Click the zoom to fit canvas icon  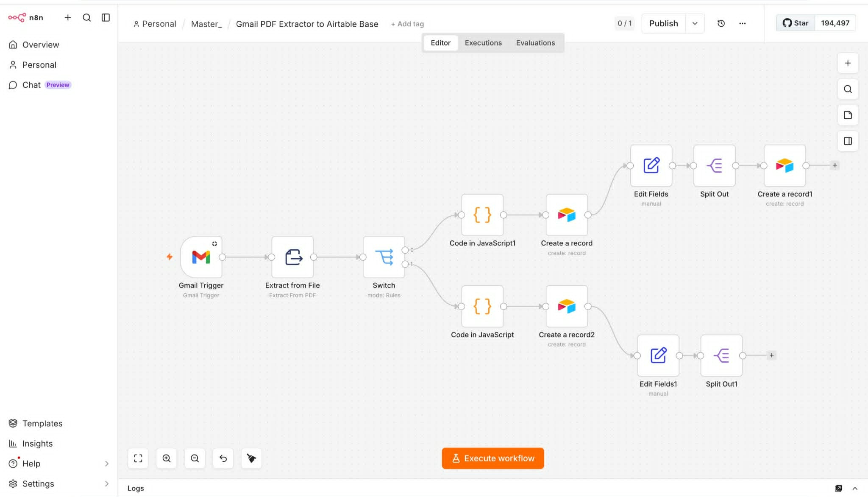[x=138, y=458]
